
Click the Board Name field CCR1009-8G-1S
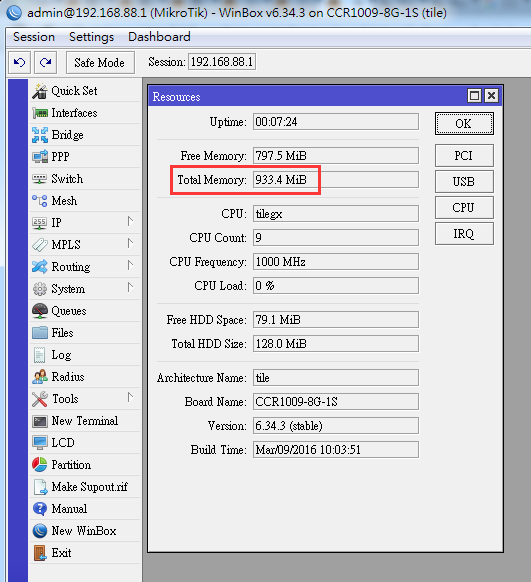pyautogui.click(x=336, y=402)
